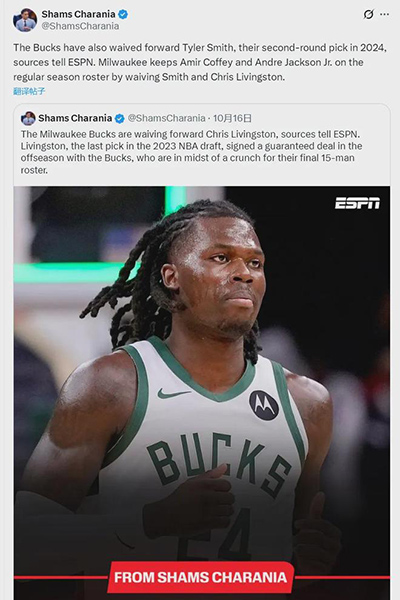This screenshot has width=400, height=600.
Task: Open the Grok slashed-circle icon
Action: tap(368, 15)
